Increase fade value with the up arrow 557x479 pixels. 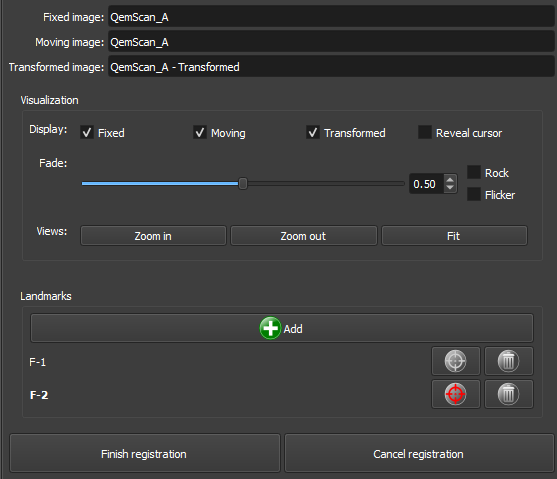(x=450, y=180)
